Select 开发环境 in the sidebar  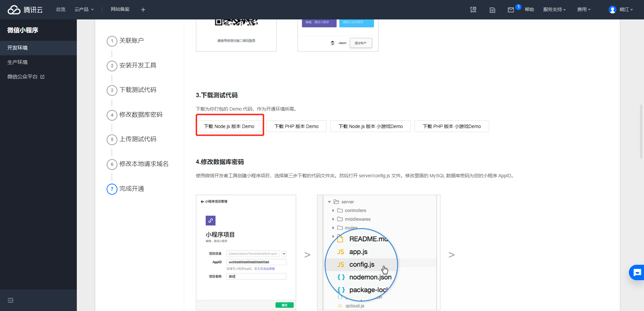(17, 48)
